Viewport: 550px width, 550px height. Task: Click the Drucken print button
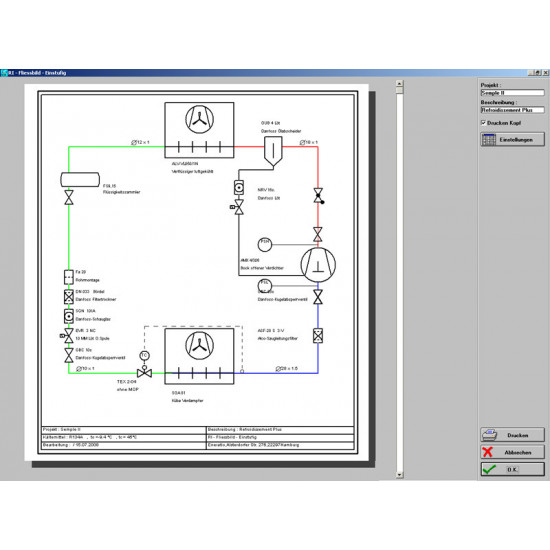coord(512,435)
